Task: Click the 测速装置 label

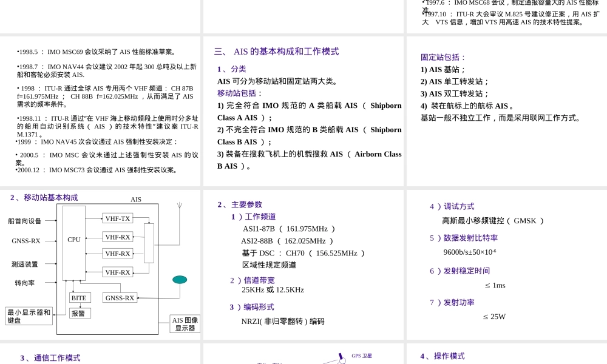Action: (25, 264)
